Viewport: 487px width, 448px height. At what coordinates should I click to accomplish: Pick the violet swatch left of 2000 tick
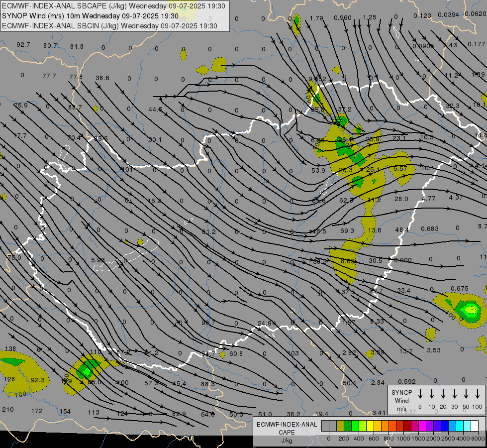[x=430, y=426]
